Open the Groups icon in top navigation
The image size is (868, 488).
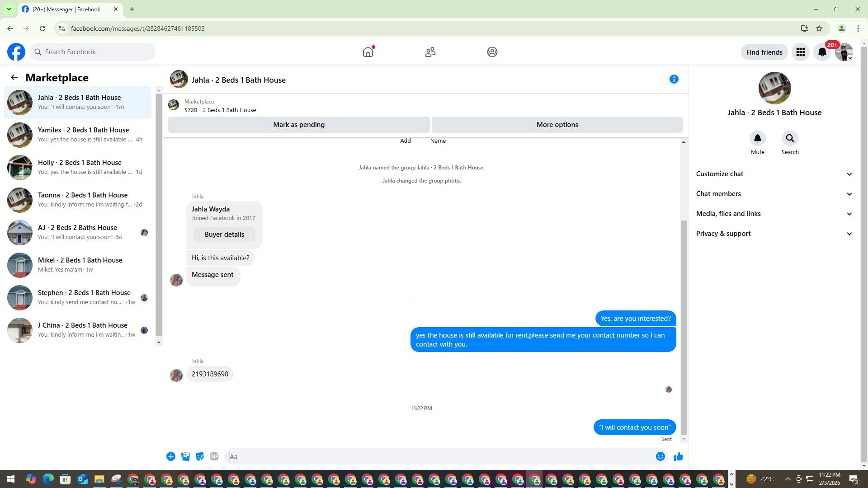(492, 52)
